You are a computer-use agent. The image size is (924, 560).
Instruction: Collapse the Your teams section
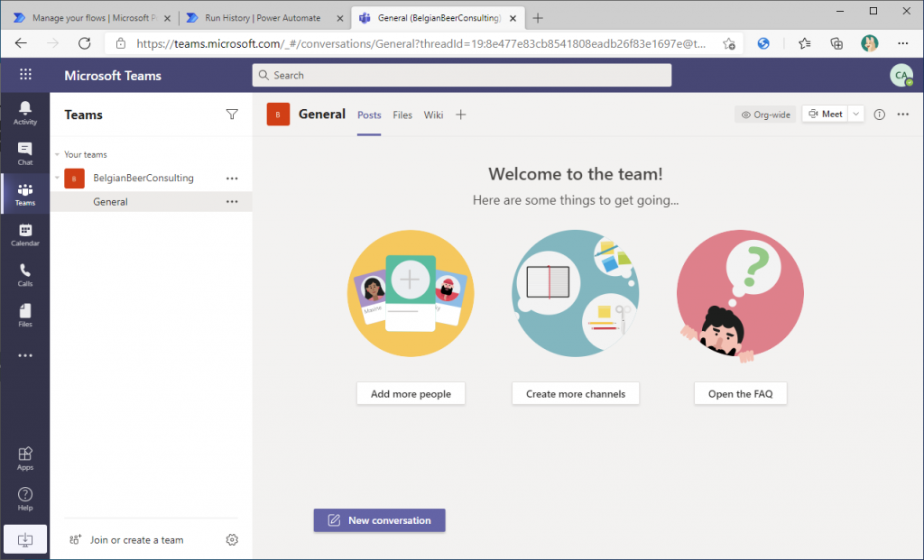click(x=57, y=155)
